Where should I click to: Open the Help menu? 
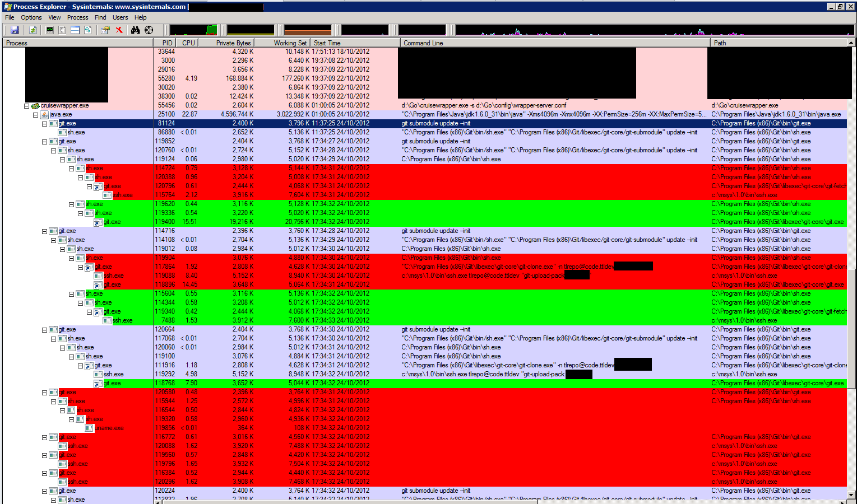(140, 17)
